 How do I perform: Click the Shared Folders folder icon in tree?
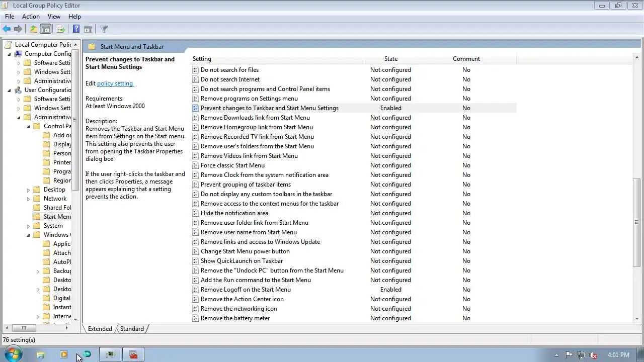[x=37, y=208]
